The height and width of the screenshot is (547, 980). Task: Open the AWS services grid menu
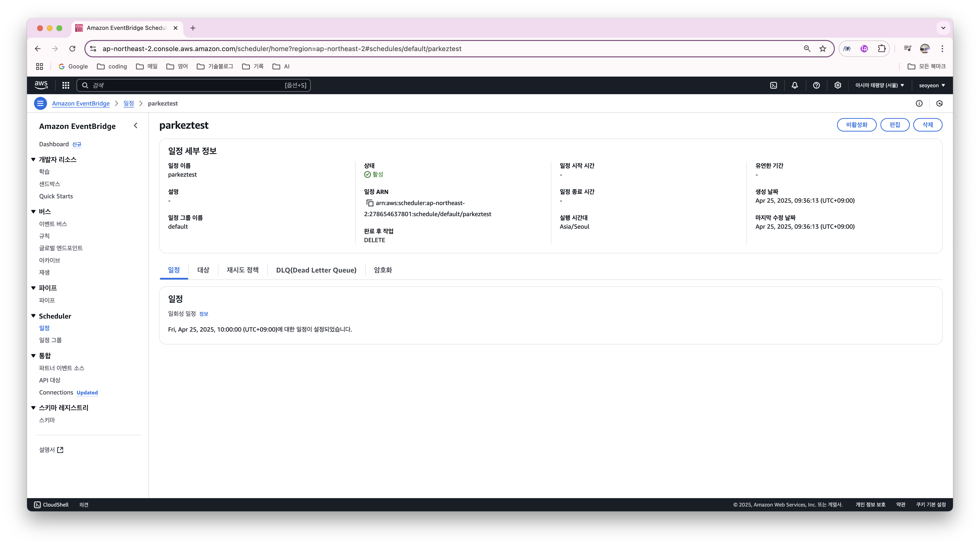coord(65,85)
